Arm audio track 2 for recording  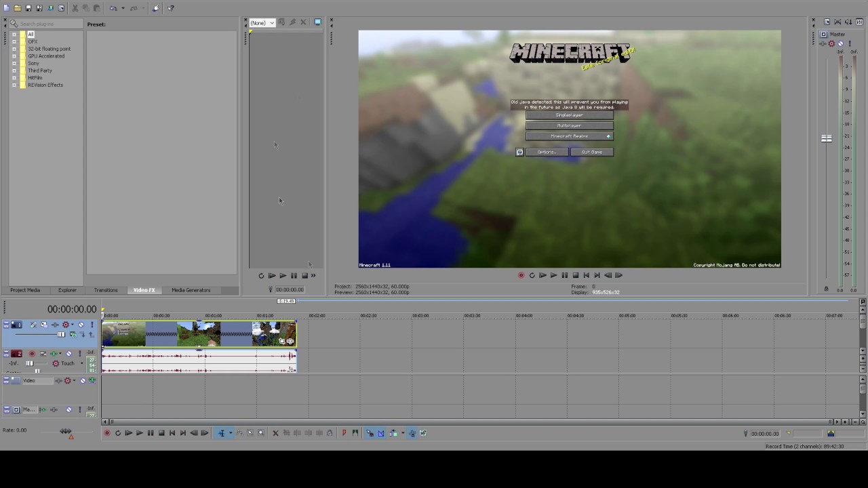(31, 354)
